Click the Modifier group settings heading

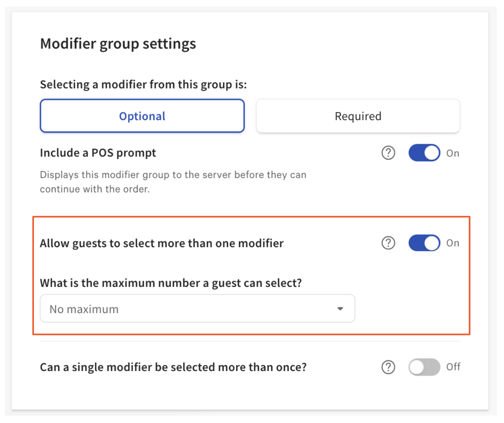click(118, 44)
